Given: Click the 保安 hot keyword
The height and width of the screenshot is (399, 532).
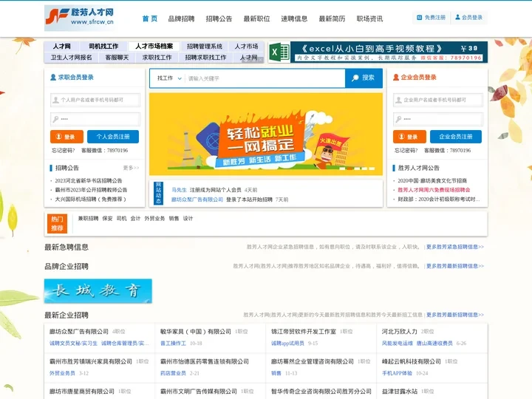Looking at the screenshot, I should pyautogui.click(x=107, y=219).
